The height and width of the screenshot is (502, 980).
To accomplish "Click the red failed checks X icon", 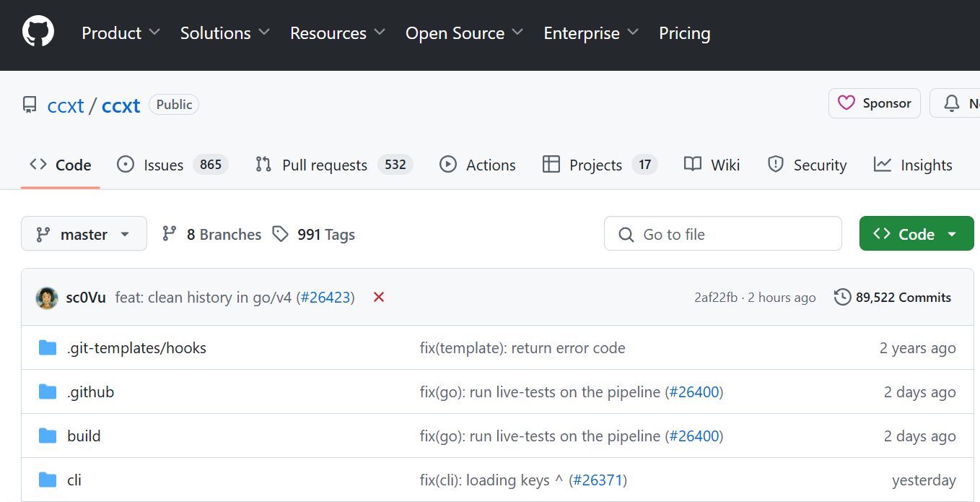I will pos(379,297).
